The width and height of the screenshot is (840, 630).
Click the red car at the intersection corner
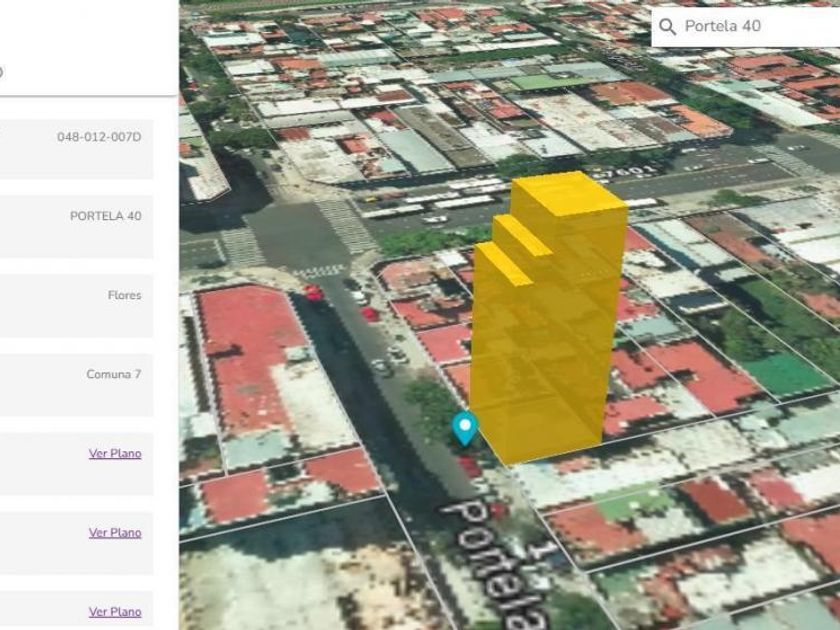(x=314, y=292)
